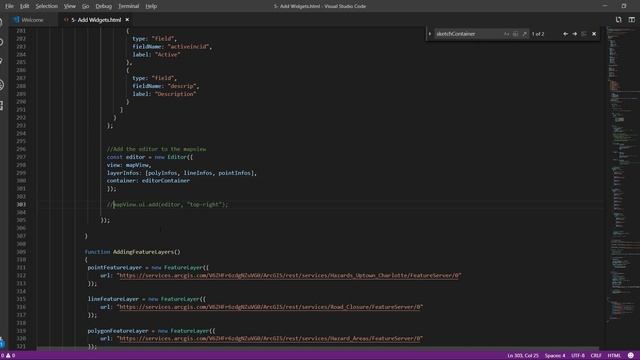The height and width of the screenshot is (360, 640).
Task: Toggle Match Case in find box
Action: (507, 34)
